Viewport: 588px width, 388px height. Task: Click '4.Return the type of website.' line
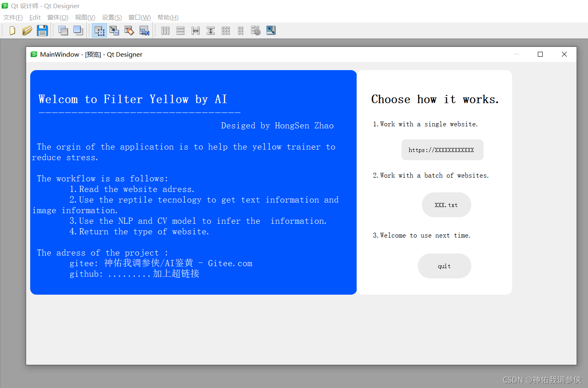[x=139, y=231]
